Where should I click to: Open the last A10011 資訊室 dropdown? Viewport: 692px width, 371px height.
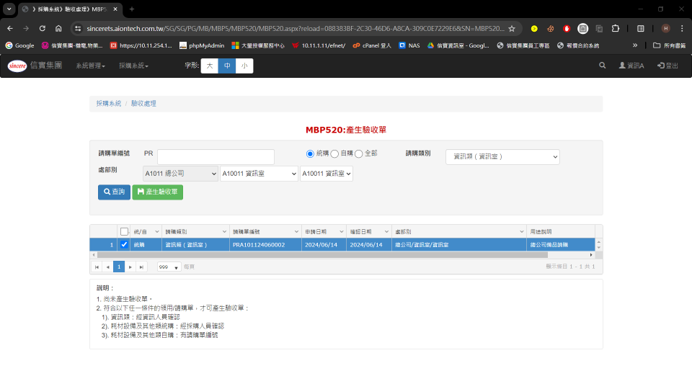[326, 173]
